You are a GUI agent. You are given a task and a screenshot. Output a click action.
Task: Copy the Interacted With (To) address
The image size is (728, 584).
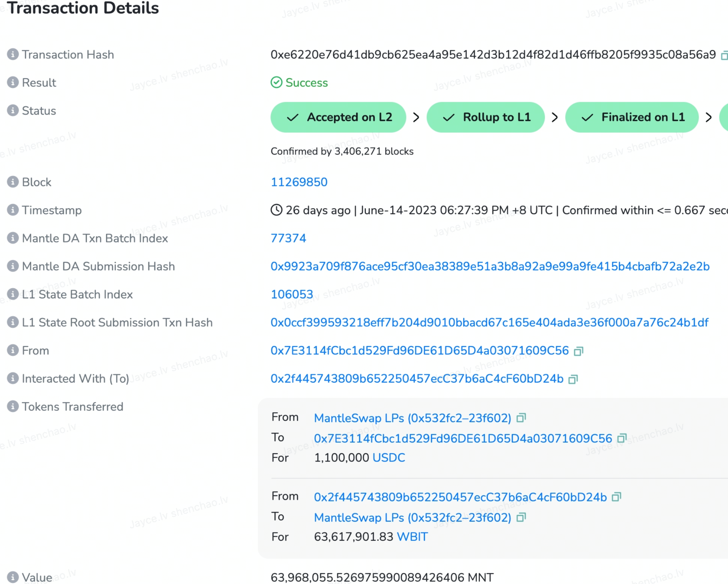coord(572,379)
